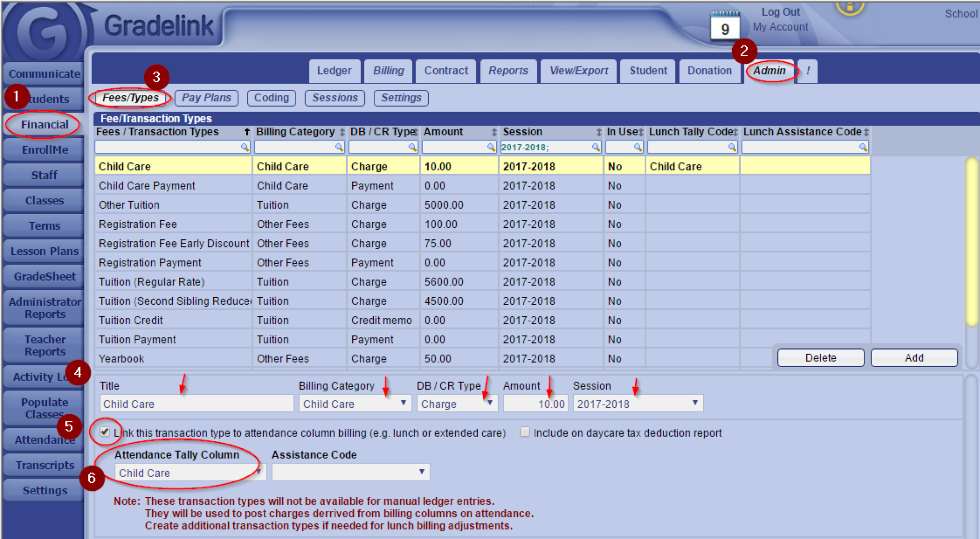Open sidebar Settings button
Screen dimensions: 980x539
coord(44,491)
